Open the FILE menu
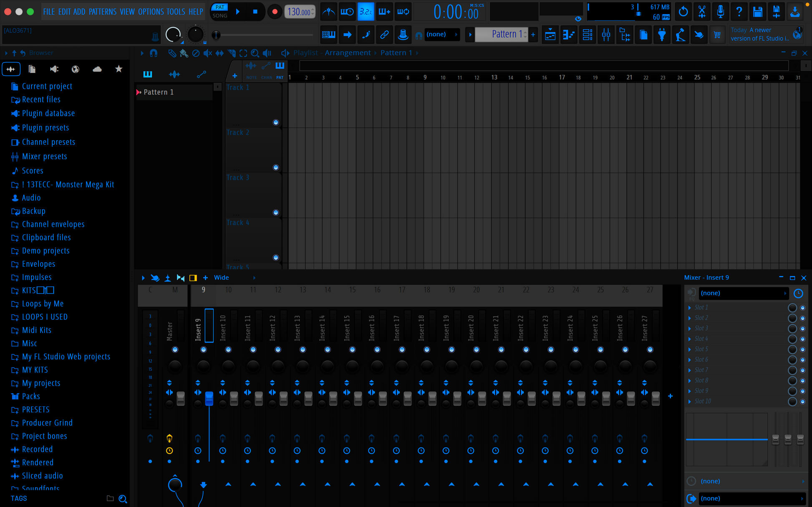 49,12
